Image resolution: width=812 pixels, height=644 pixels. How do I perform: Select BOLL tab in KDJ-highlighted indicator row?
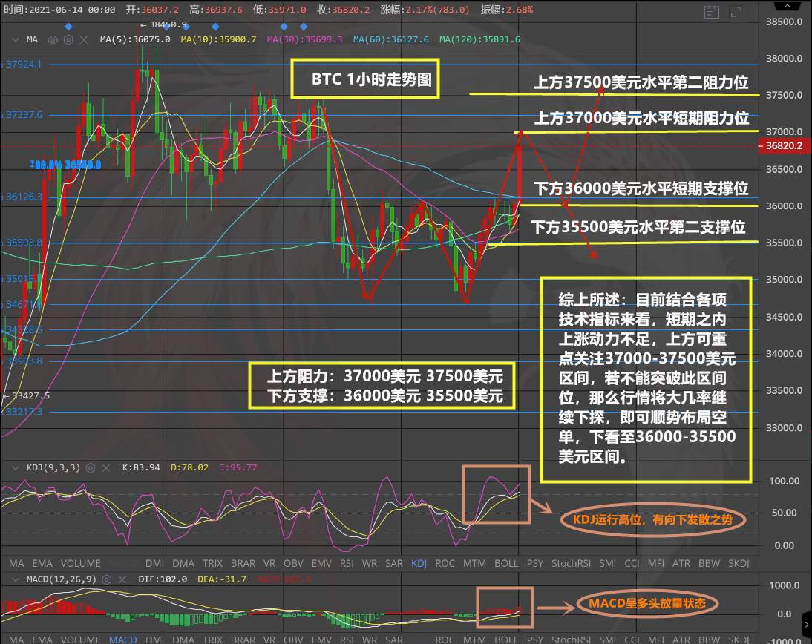506,563
